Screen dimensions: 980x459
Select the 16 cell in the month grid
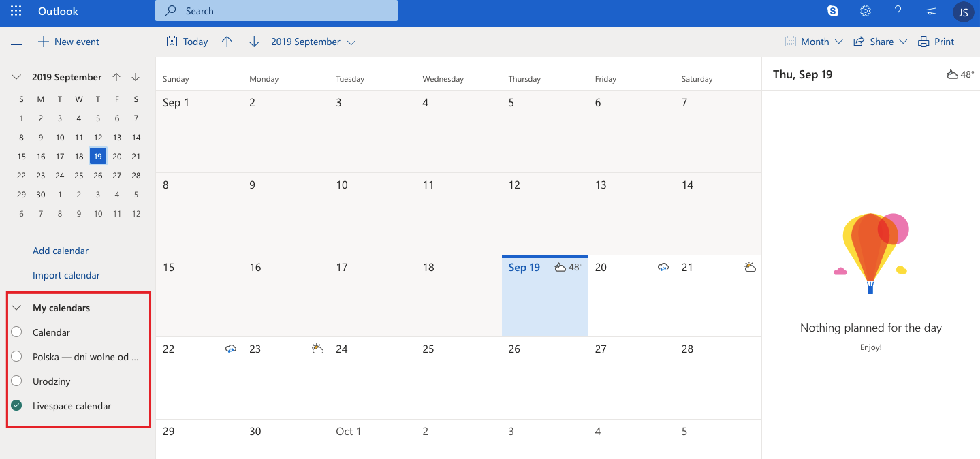tap(285, 296)
